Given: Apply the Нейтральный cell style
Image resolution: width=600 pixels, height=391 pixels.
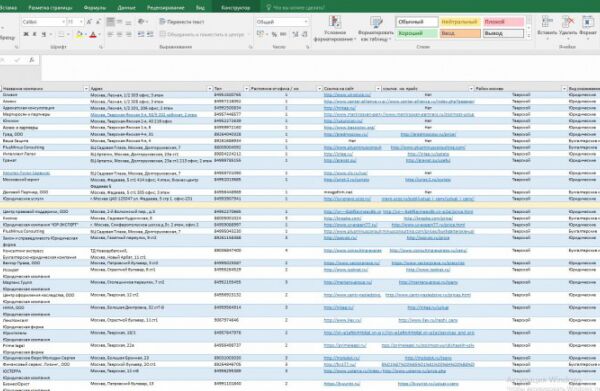Looking at the screenshot, I should (460, 22).
